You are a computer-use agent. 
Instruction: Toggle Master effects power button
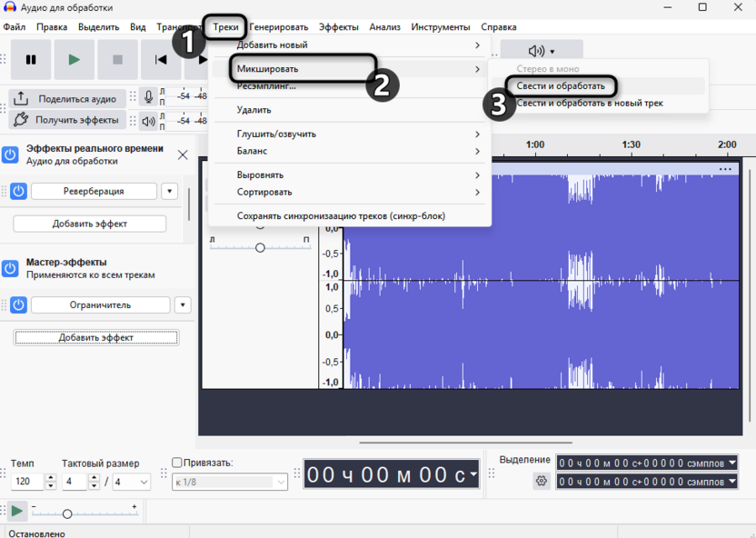pos(10,268)
